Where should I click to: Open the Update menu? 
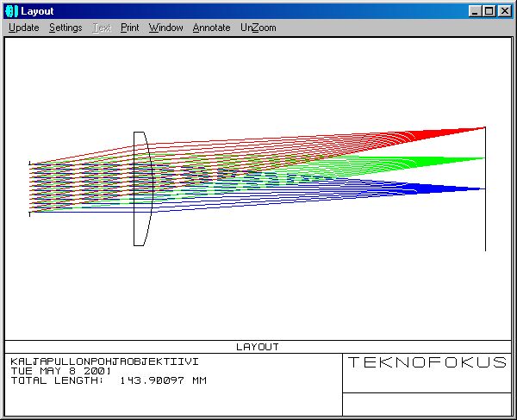23,28
